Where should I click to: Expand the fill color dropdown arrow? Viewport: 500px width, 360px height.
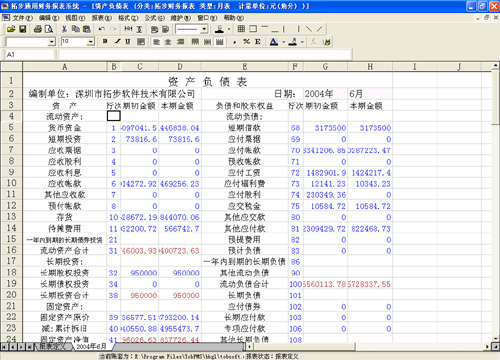[302, 42]
